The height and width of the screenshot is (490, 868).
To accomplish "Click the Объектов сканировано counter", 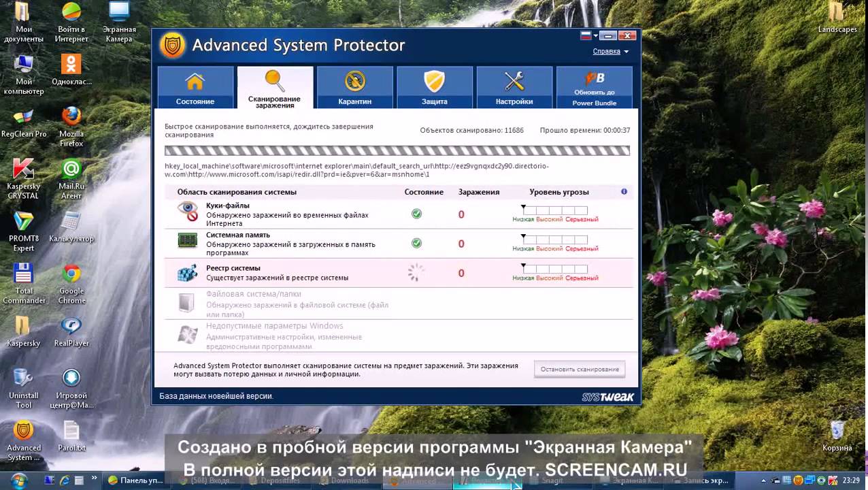I will [471, 130].
